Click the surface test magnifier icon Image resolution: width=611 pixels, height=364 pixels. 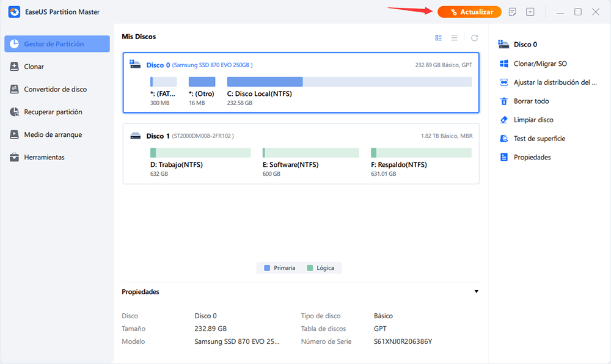(x=504, y=138)
